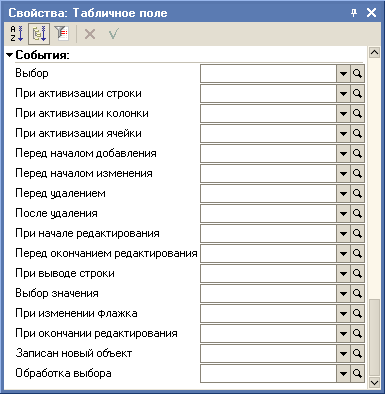Open dropdown for При выводе строки

[343, 274]
